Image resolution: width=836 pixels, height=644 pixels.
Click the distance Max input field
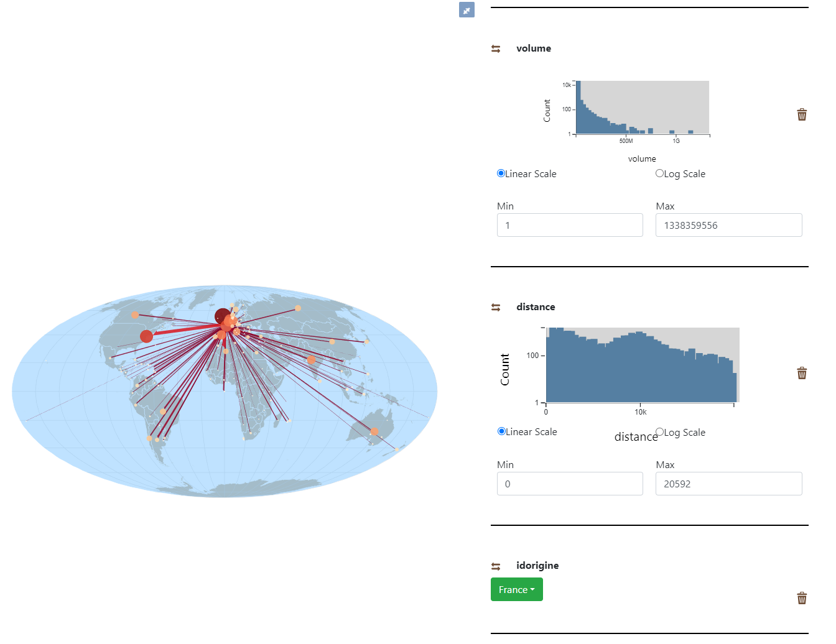728,484
